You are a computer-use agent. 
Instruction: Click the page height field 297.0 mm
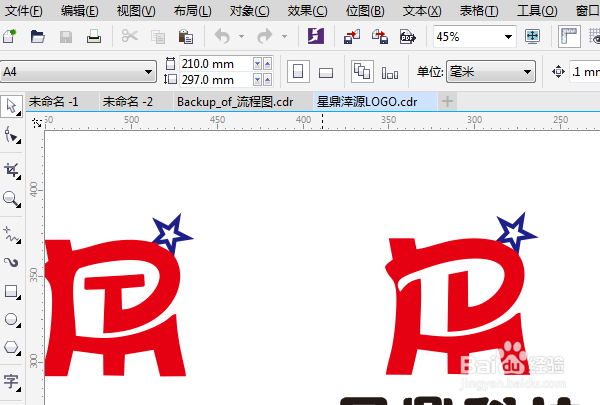216,80
